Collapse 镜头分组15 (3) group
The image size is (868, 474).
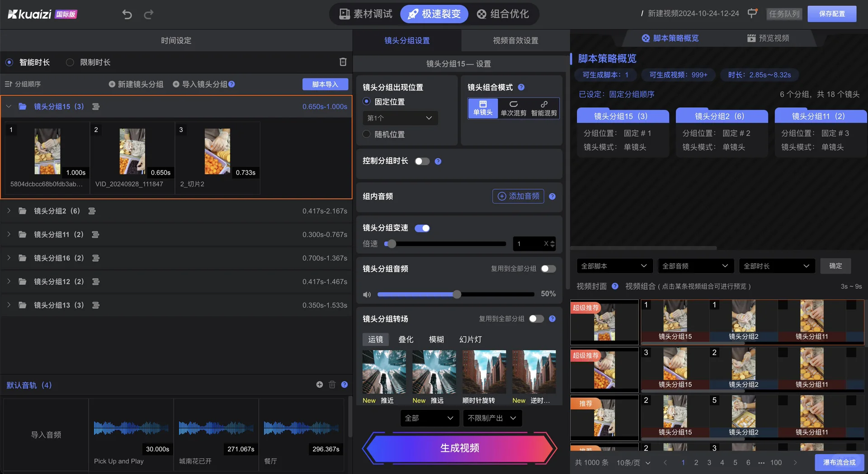(x=9, y=107)
